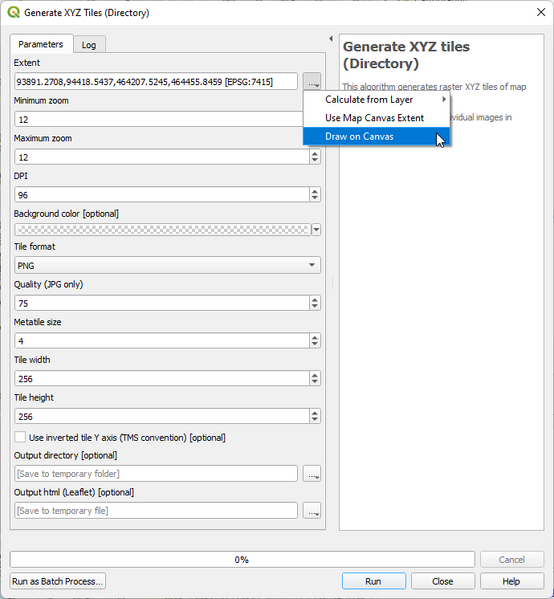Browse for Output html ellipsis button
The image size is (554, 599).
click(312, 511)
